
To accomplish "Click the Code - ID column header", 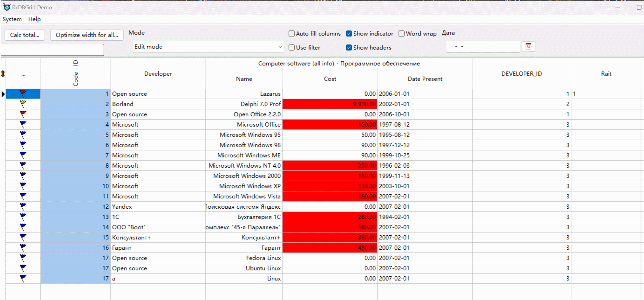I will (75, 74).
